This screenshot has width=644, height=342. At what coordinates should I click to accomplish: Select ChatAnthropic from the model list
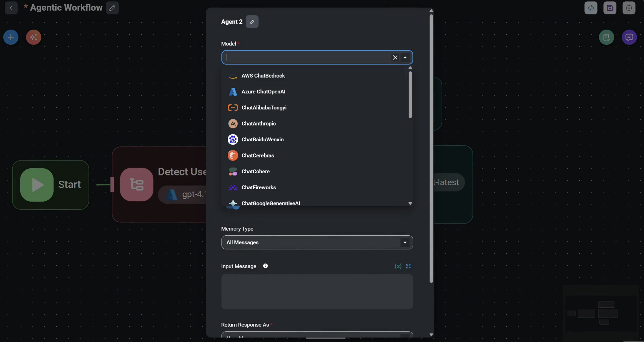pyautogui.click(x=259, y=124)
